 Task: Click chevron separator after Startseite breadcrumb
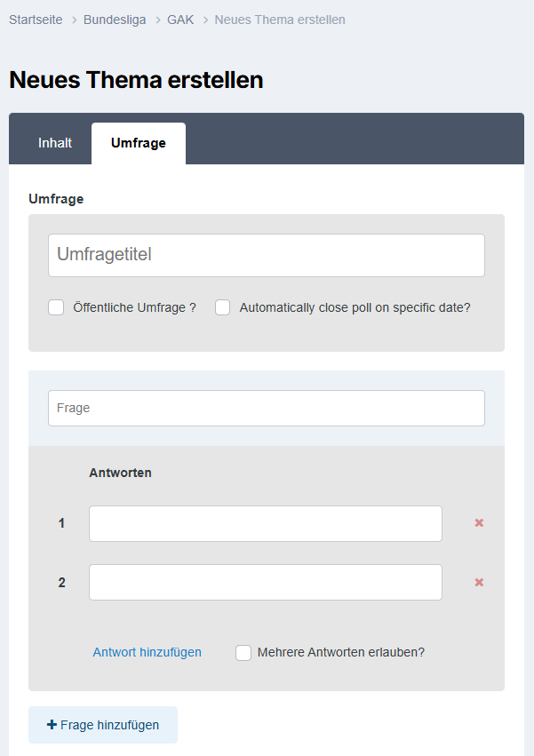coord(75,20)
